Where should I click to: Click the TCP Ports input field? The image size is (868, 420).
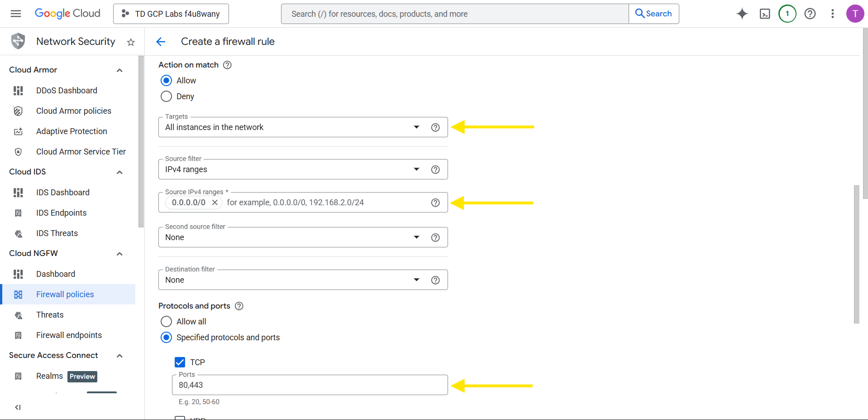(310, 385)
